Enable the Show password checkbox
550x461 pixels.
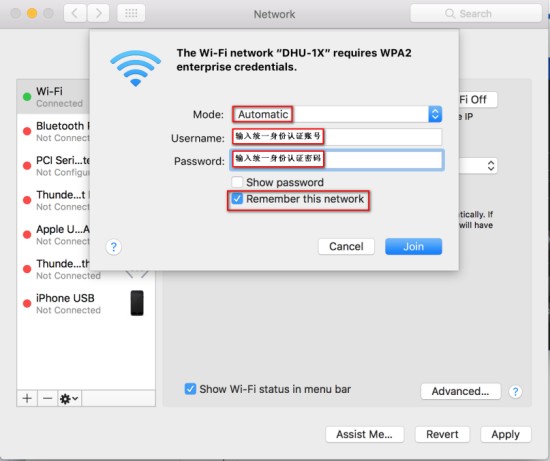(237, 182)
